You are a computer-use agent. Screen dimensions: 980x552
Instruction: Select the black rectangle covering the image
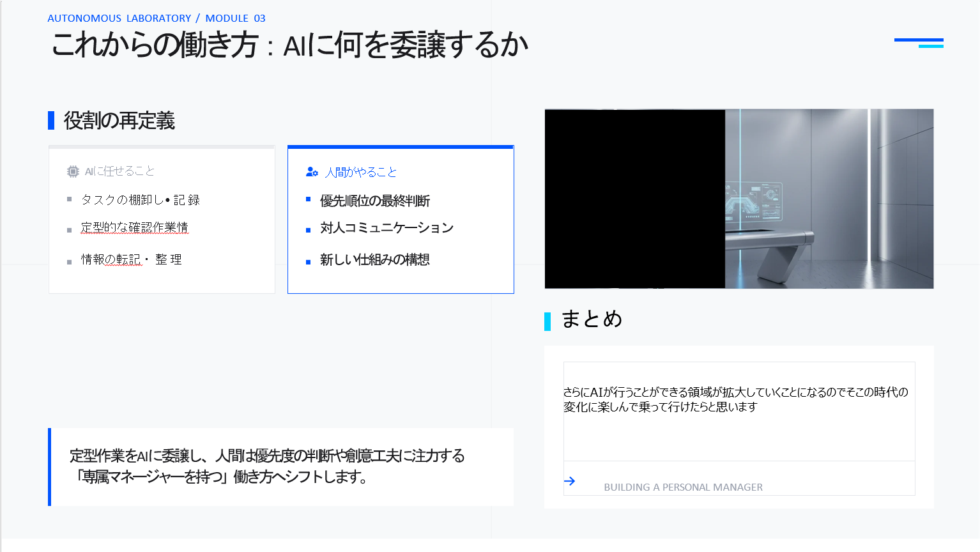[634, 199]
